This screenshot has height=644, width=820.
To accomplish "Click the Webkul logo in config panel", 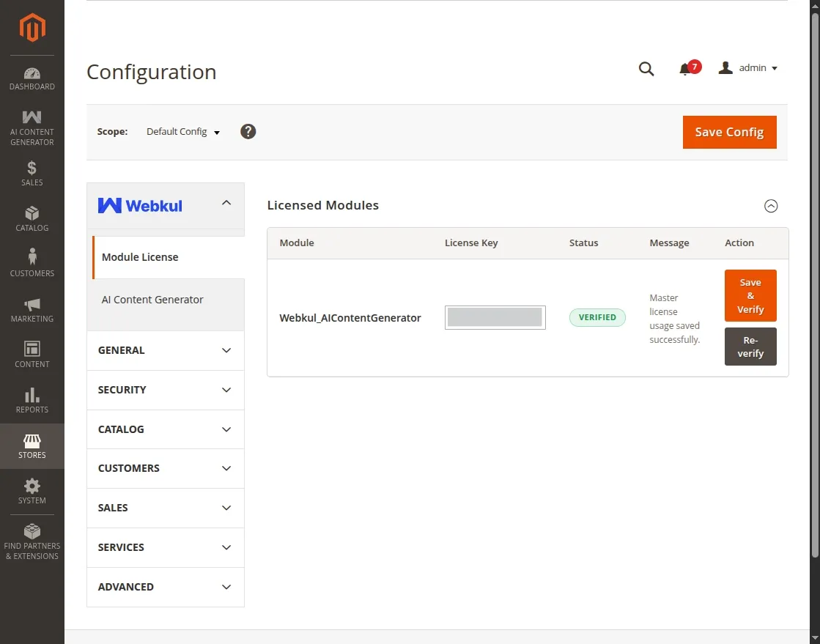I will point(140,205).
